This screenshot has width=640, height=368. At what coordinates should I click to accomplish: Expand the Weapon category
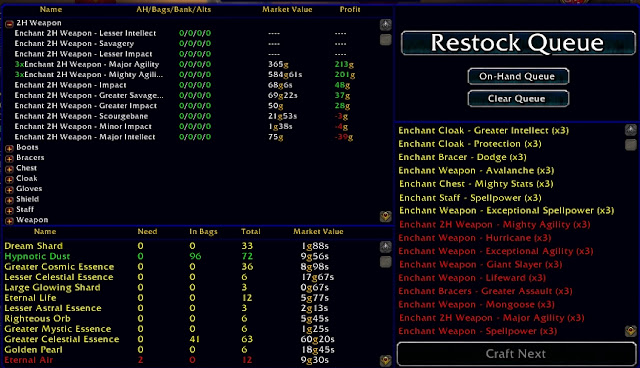pos(9,221)
